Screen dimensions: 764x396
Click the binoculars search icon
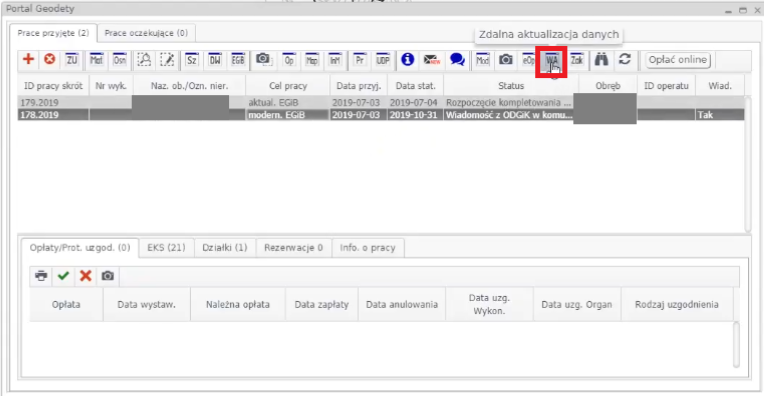point(601,60)
